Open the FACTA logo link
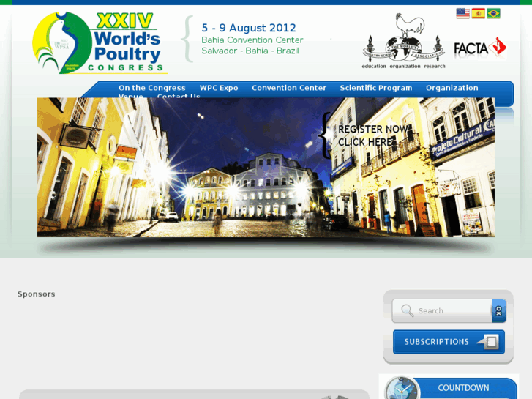 pyautogui.click(x=480, y=48)
